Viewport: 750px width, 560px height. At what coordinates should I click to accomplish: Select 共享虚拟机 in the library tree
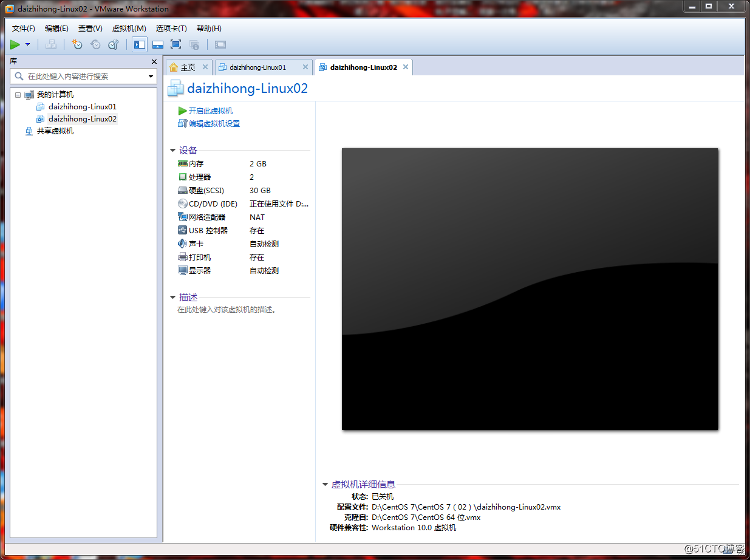[x=55, y=131]
